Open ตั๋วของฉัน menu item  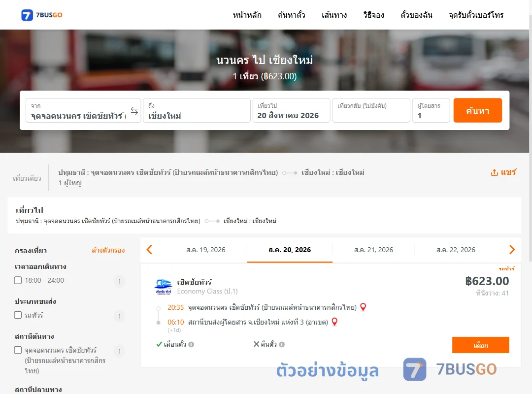click(416, 15)
